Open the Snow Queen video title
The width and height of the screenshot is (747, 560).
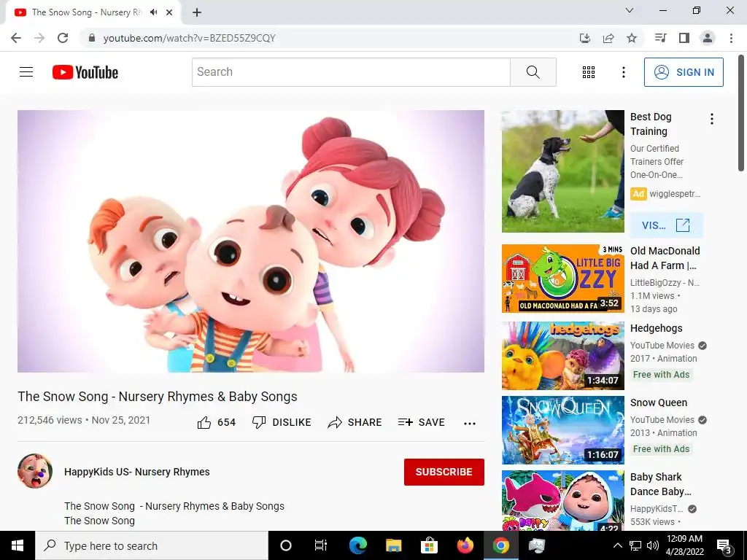[659, 402]
